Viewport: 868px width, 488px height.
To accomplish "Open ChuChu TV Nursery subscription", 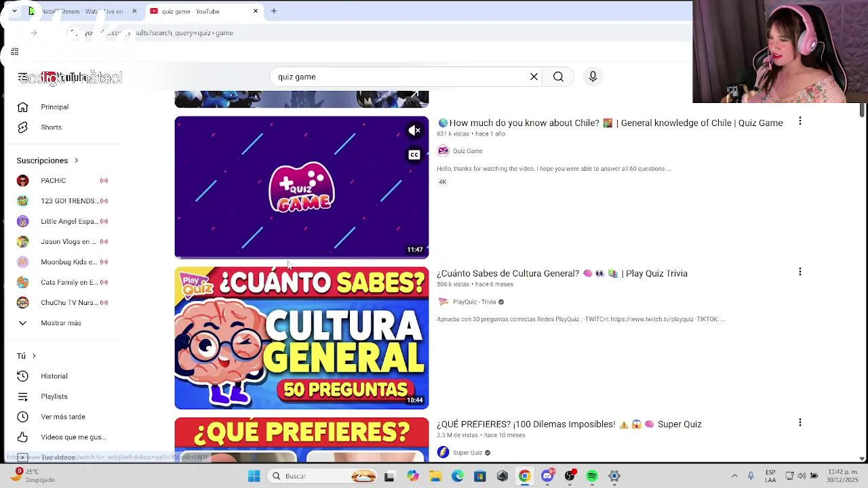I will point(62,303).
